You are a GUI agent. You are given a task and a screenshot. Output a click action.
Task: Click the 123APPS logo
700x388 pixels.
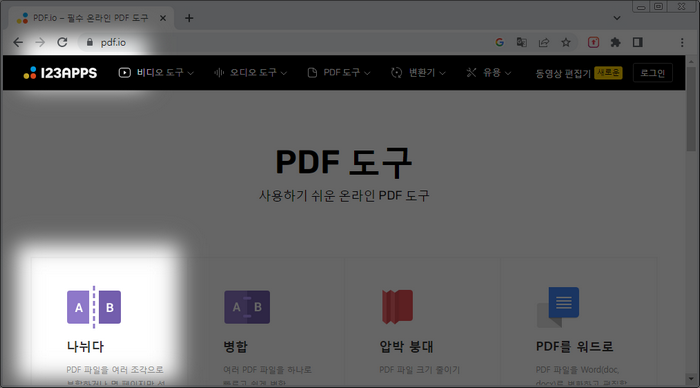pos(60,73)
